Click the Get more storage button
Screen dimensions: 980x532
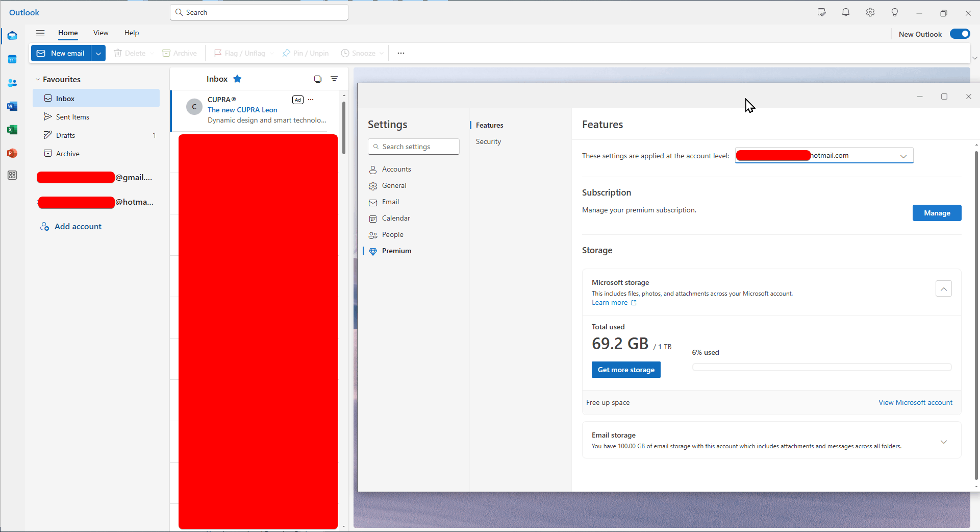point(626,370)
